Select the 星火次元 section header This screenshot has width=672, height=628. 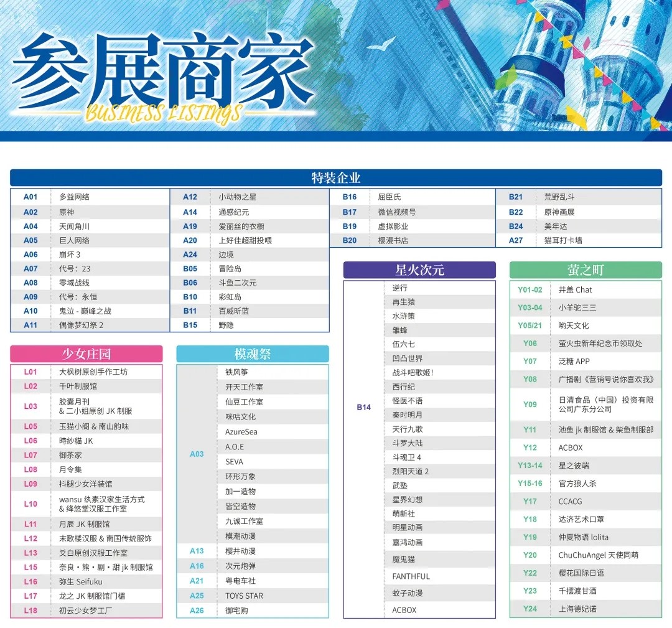pos(419,270)
